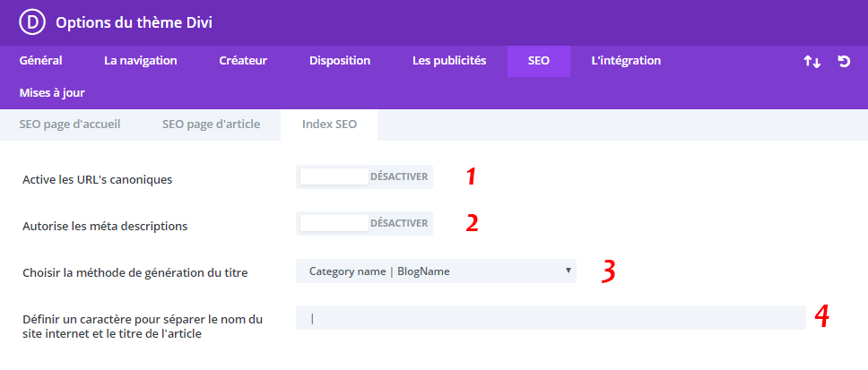Screen dimensions: 868x370
Task: Open the L'intégration tab
Action: pyautogui.click(x=626, y=61)
